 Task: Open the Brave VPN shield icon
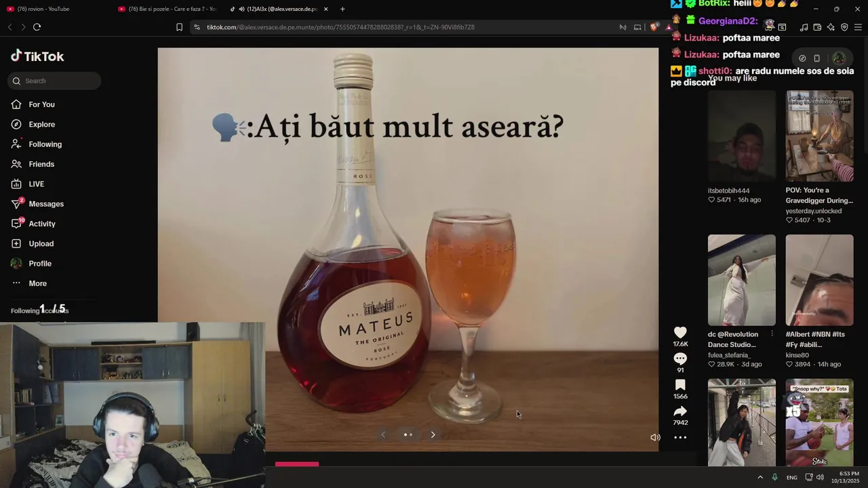coord(844,27)
